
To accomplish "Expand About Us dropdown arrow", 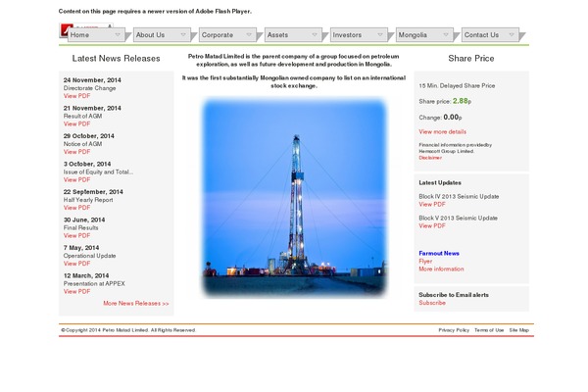I will pyautogui.click(x=183, y=34).
